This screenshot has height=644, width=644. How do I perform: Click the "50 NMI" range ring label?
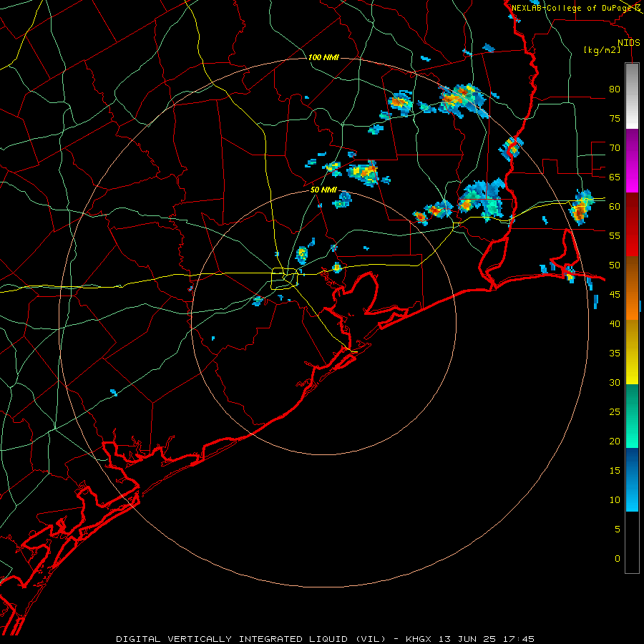pyautogui.click(x=323, y=190)
